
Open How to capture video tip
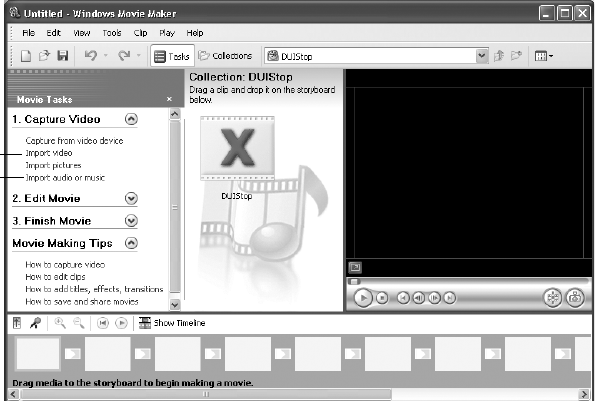(65, 265)
